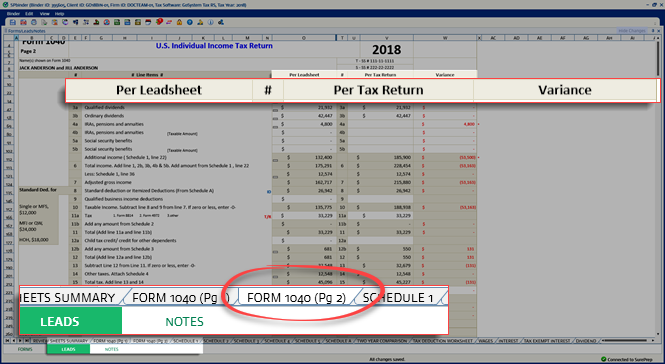The height and width of the screenshot is (364, 665).
Task: Switch to SCHEDULE A sheet tab
Action: pyautogui.click(x=338, y=341)
